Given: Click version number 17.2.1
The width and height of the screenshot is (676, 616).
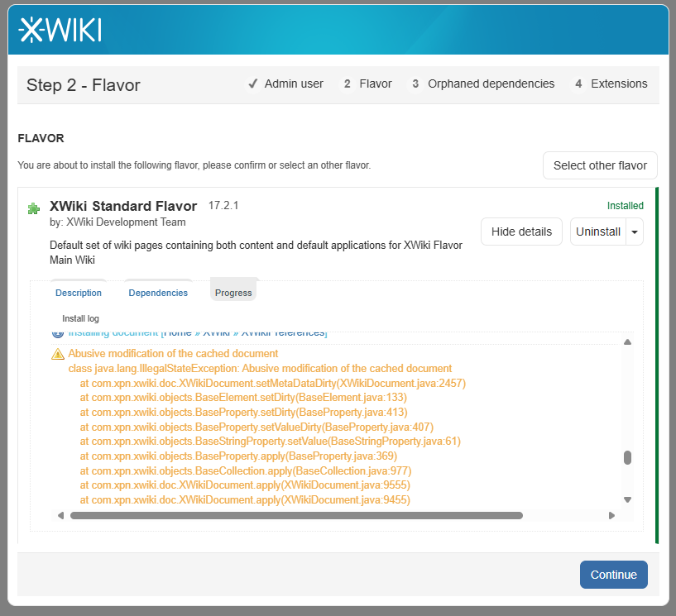Looking at the screenshot, I should pos(223,206).
